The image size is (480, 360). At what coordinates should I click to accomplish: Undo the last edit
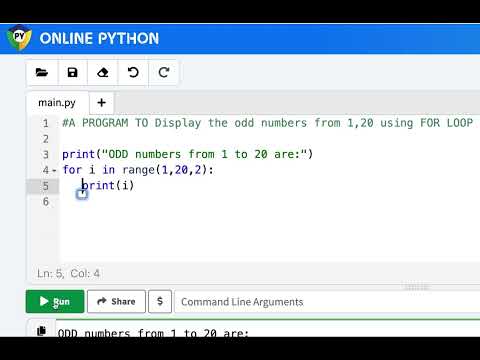(133, 72)
